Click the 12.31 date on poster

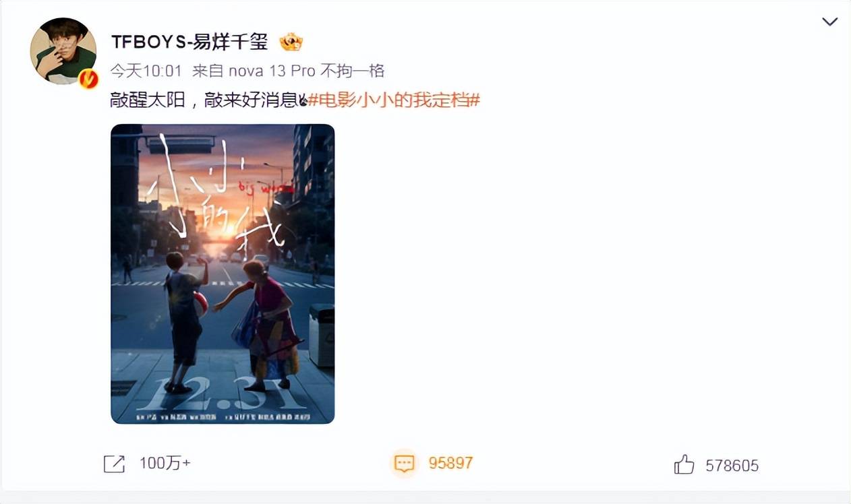tap(221, 394)
